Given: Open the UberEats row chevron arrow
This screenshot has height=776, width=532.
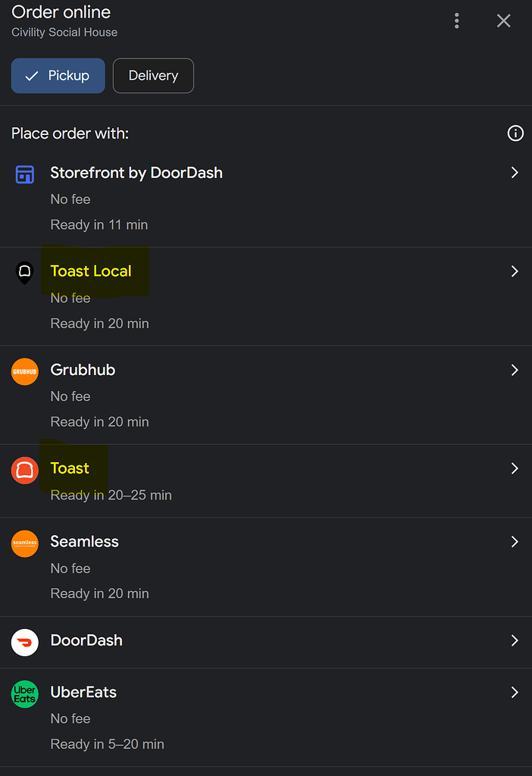Looking at the screenshot, I should point(515,692).
